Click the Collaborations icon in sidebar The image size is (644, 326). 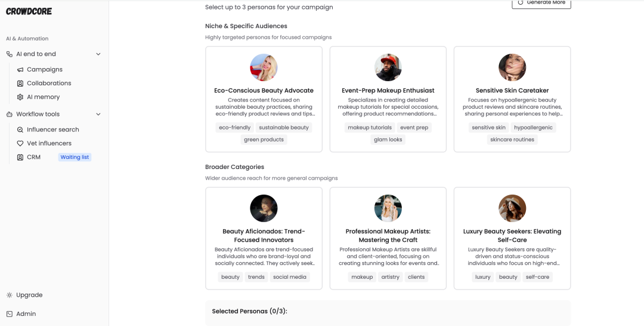pos(20,84)
